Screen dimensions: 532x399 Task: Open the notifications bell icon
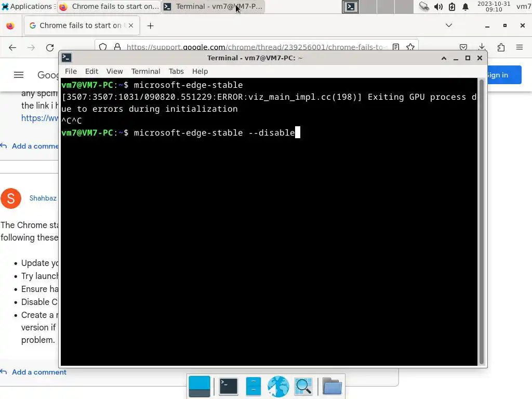(465, 7)
